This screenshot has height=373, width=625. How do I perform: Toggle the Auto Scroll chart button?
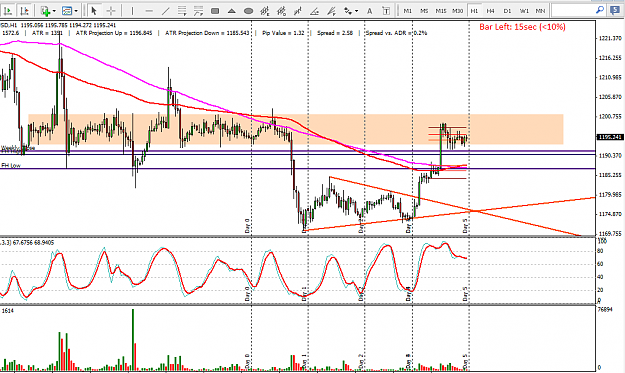[x=8, y=11]
